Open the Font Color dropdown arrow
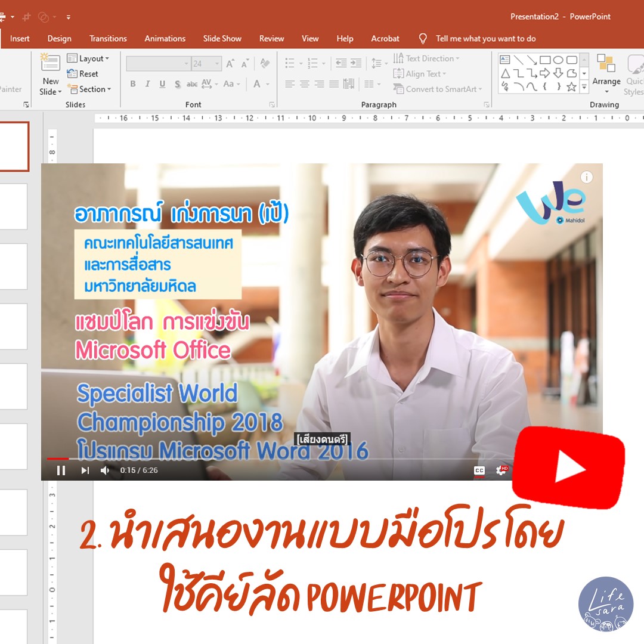Viewport: 644px width, 644px height. point(268,84)
